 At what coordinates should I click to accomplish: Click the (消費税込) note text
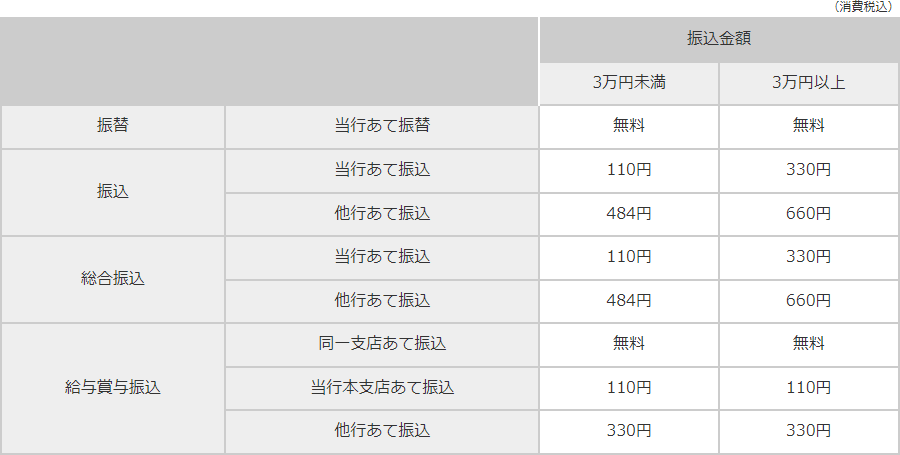(x=863, y=7)
